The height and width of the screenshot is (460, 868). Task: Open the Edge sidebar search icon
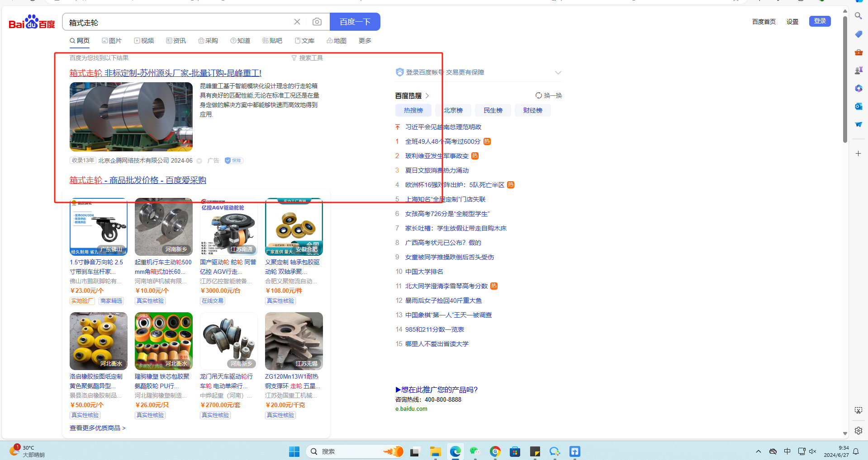(858, 16)
